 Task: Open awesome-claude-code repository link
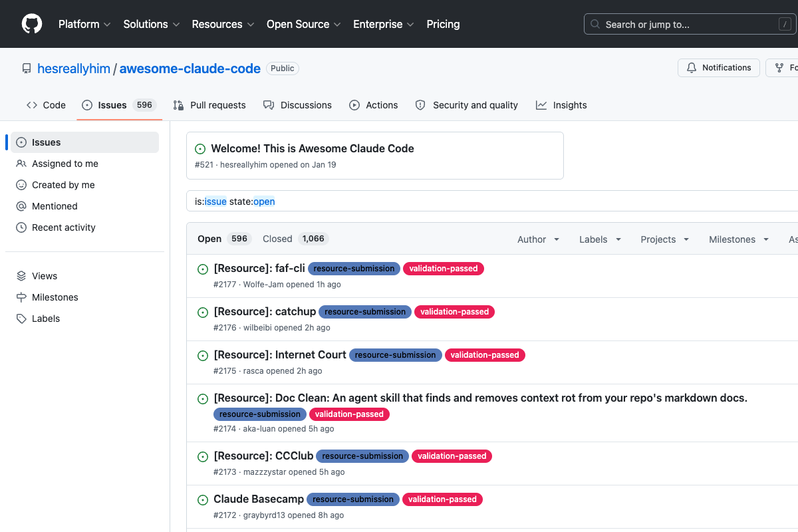point(190,68)
